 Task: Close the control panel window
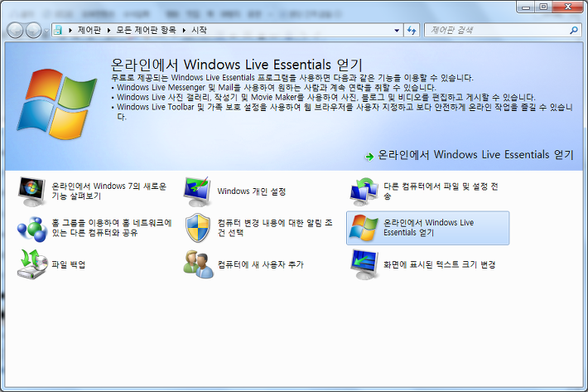[568, 7]
